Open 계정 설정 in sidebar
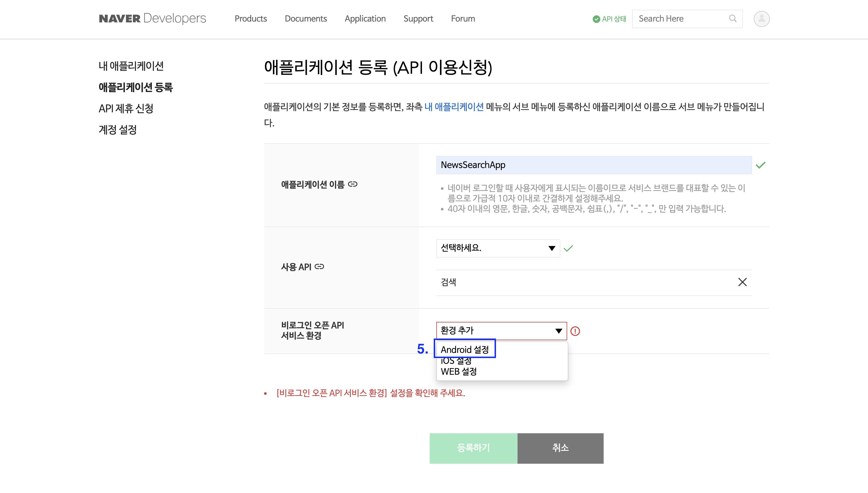The height and width of the screenshot is (493, 868). pyautogui.click(x=118, y=129)
